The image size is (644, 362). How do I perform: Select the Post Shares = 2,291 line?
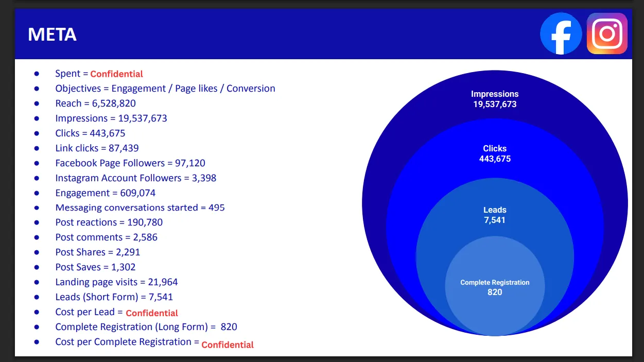tap(98, 252)
